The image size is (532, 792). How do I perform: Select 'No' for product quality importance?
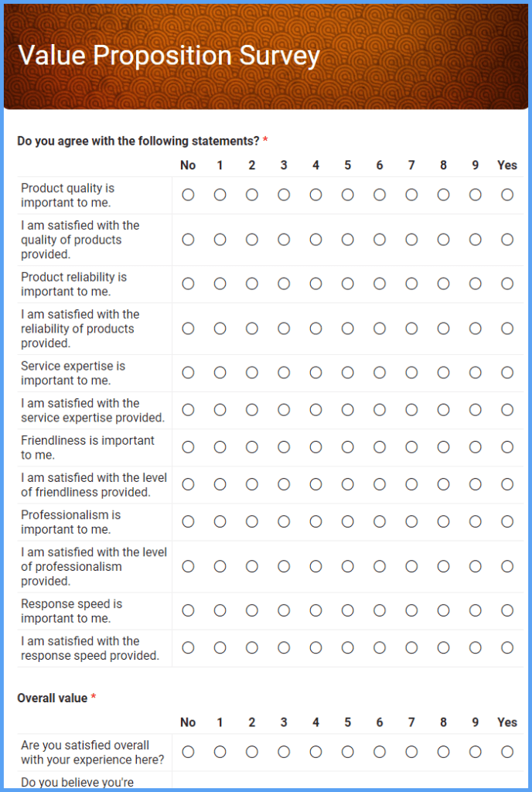pyautogui.click(x=188, y=195)
